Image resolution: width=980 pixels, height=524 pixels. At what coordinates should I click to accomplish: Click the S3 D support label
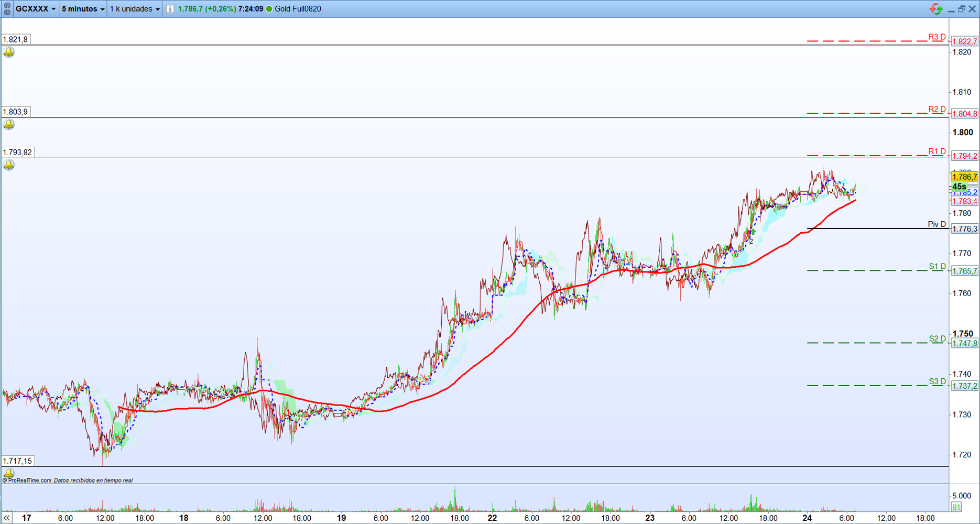(x=938, y=381)
